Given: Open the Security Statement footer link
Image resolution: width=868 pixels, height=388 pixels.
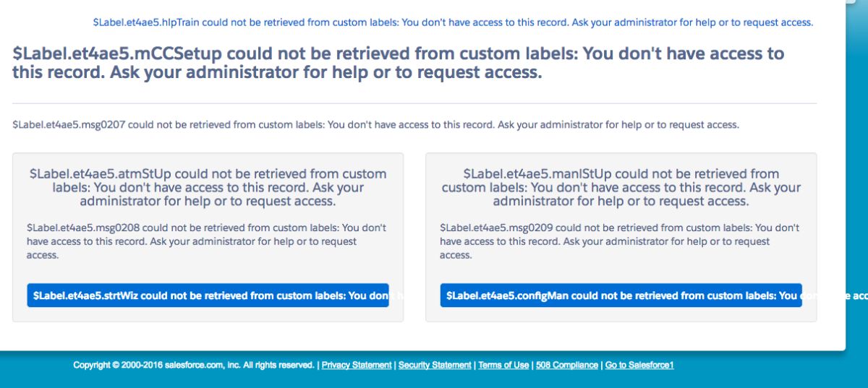Looking at the screenshot, I should click(434, 366).
